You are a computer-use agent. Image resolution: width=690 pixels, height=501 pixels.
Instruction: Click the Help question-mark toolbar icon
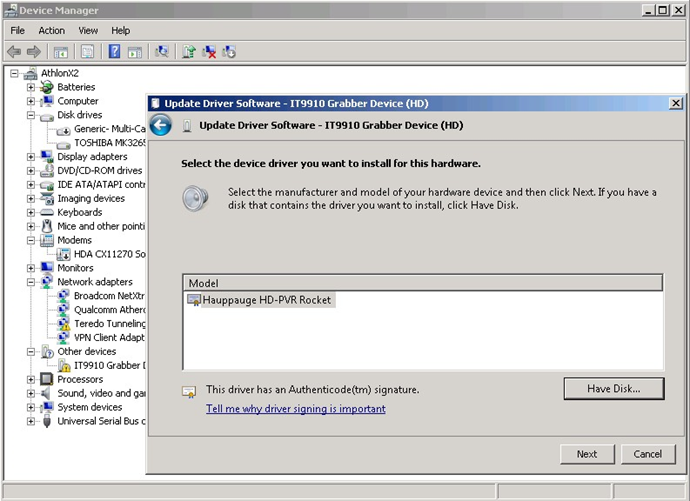point(114,52)
